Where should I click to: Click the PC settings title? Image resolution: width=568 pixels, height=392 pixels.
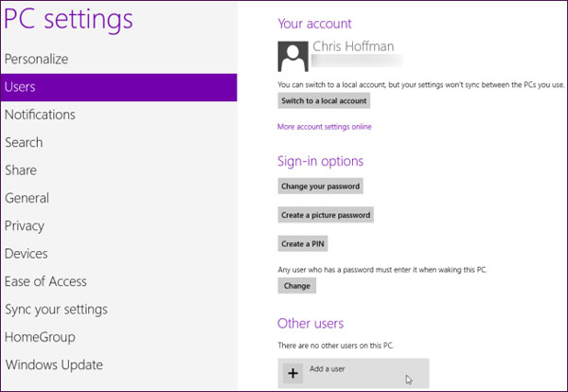pos(68,20)
